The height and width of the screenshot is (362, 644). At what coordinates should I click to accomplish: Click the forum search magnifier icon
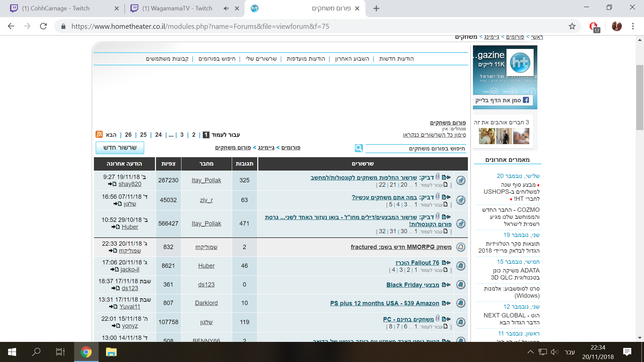pyautogui.click(x=359, y=148)
